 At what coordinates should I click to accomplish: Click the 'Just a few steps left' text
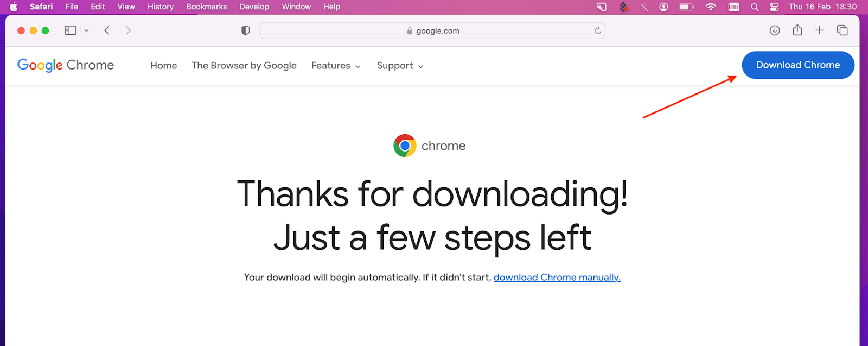(x=432, y=238)
